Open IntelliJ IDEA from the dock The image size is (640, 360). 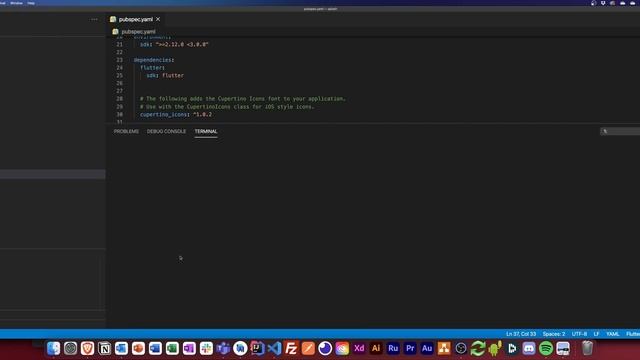(257, 348)
